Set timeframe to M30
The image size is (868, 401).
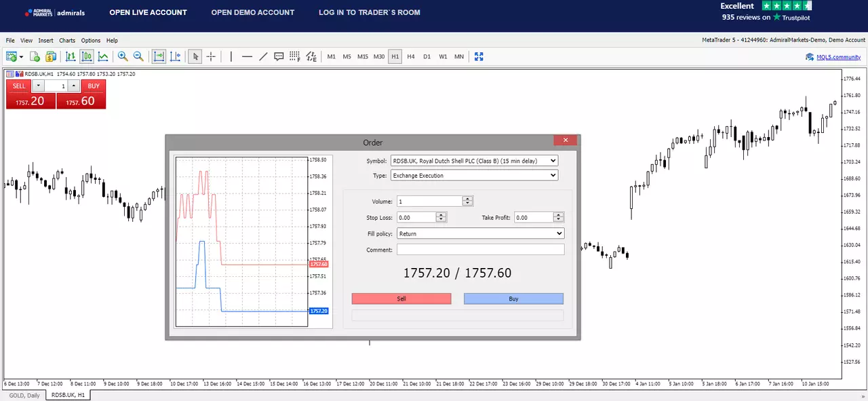(x=379, y=57)
